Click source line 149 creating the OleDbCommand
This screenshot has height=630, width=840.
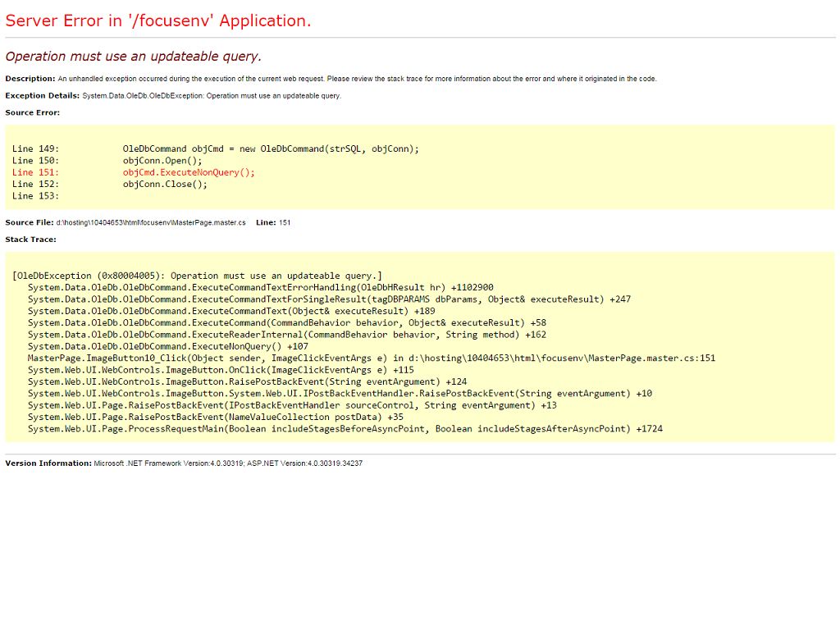tap(271, 148)
